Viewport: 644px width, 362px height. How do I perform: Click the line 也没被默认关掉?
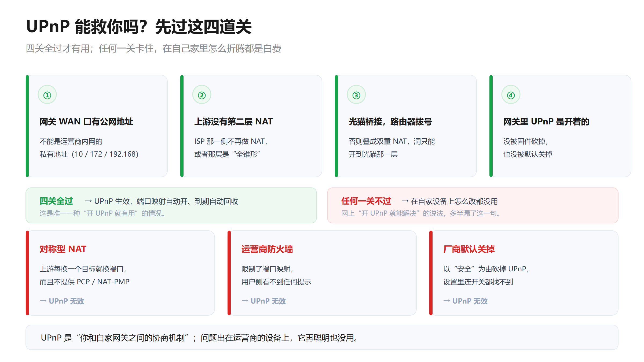(x=528, y=154)
